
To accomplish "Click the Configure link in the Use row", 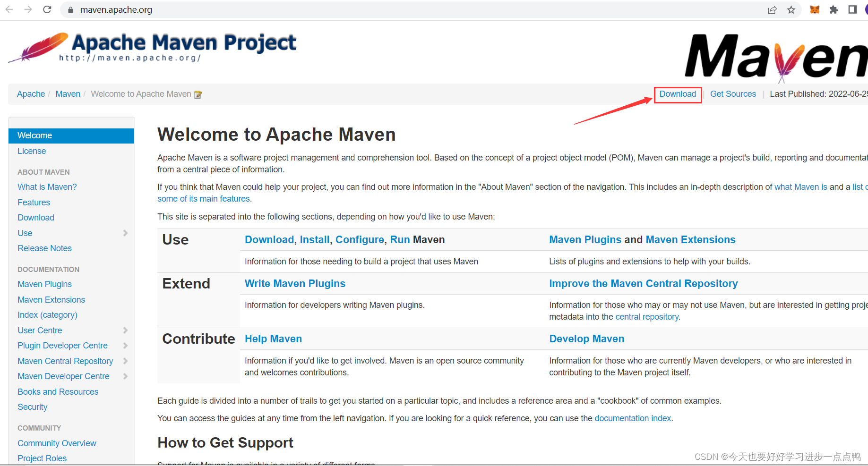I will point(360,240).
